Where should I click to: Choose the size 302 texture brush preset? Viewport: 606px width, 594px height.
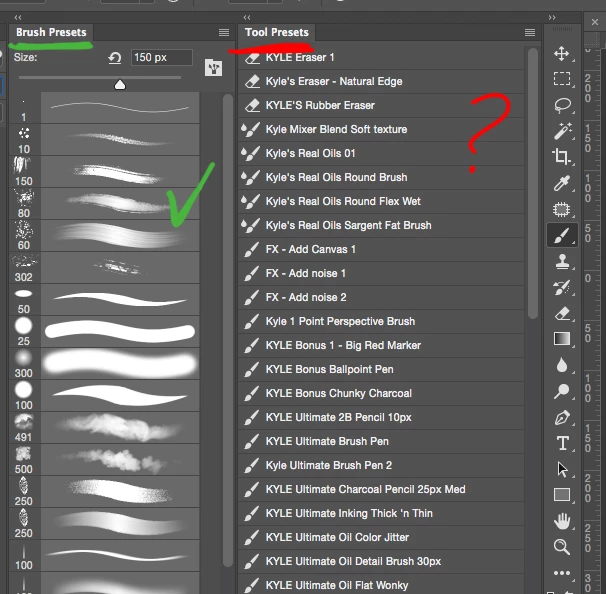click(104, 267)
